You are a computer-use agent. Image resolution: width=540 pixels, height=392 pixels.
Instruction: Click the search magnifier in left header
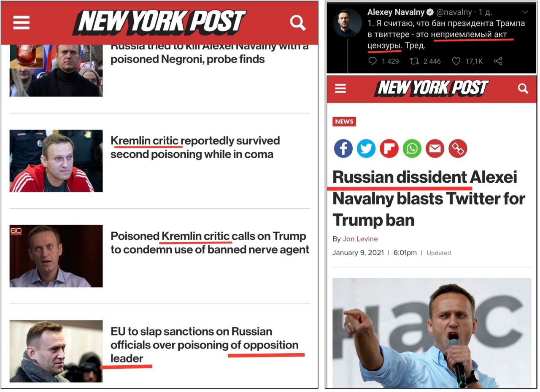298,23
